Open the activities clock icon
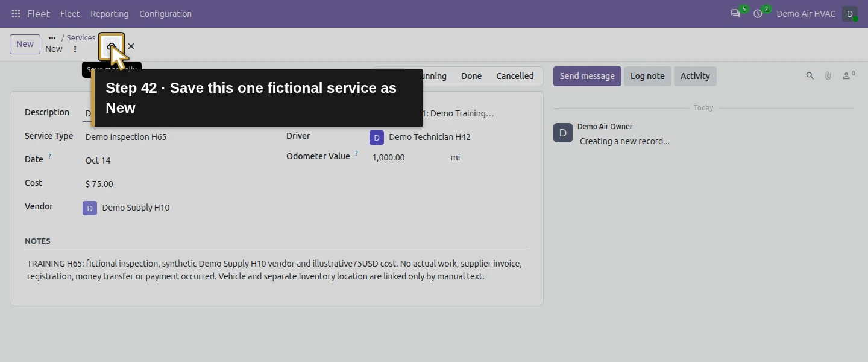 (758, 14)
